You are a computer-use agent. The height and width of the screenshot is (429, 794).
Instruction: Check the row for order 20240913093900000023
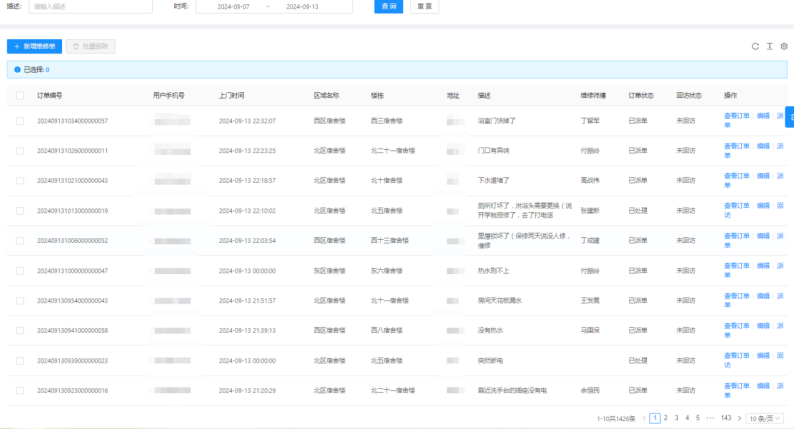click(20, 361)
